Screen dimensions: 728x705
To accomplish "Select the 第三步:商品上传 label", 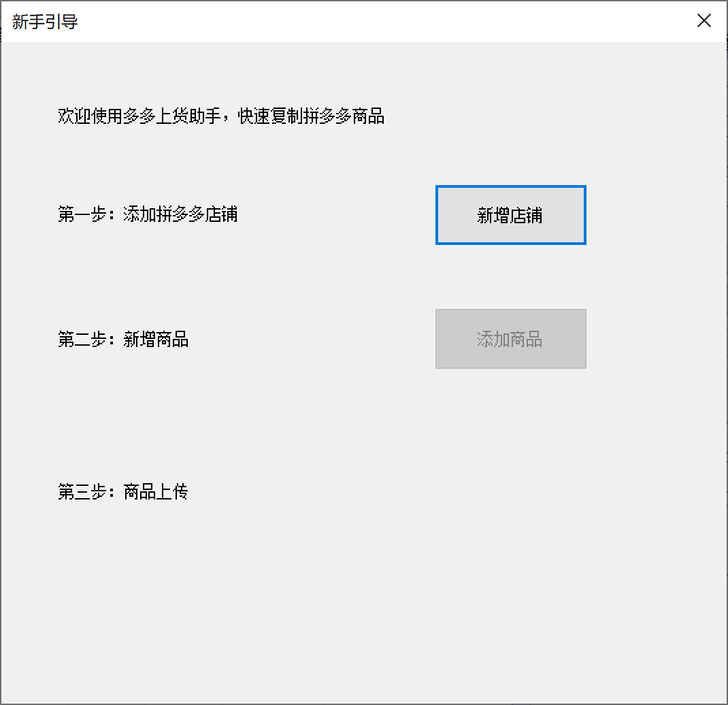I will tap(123, 491).
